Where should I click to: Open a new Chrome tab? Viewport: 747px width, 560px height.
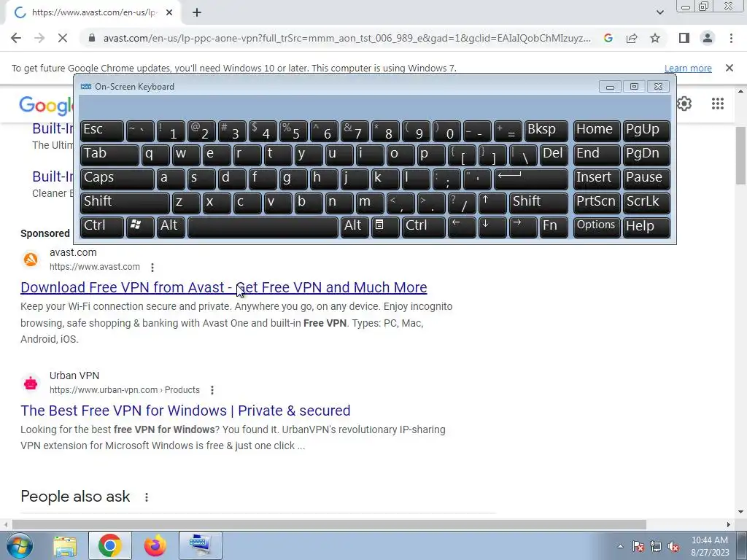[197, 13]
